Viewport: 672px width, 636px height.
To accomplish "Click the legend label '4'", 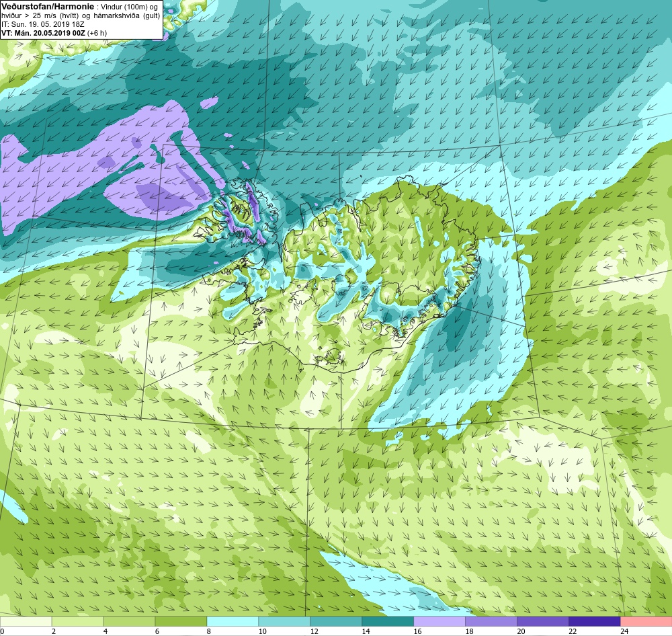I will click(106, 631).
